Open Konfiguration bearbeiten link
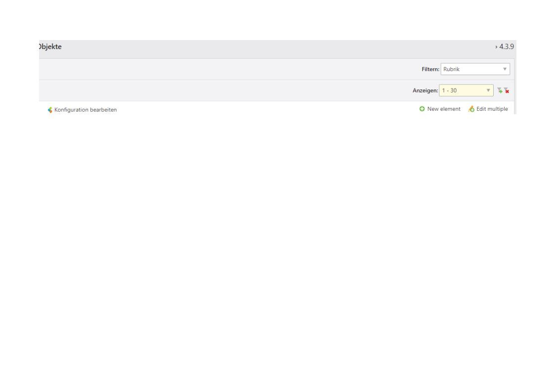Screen dimensions: 555x392 [x=86, y=109]
